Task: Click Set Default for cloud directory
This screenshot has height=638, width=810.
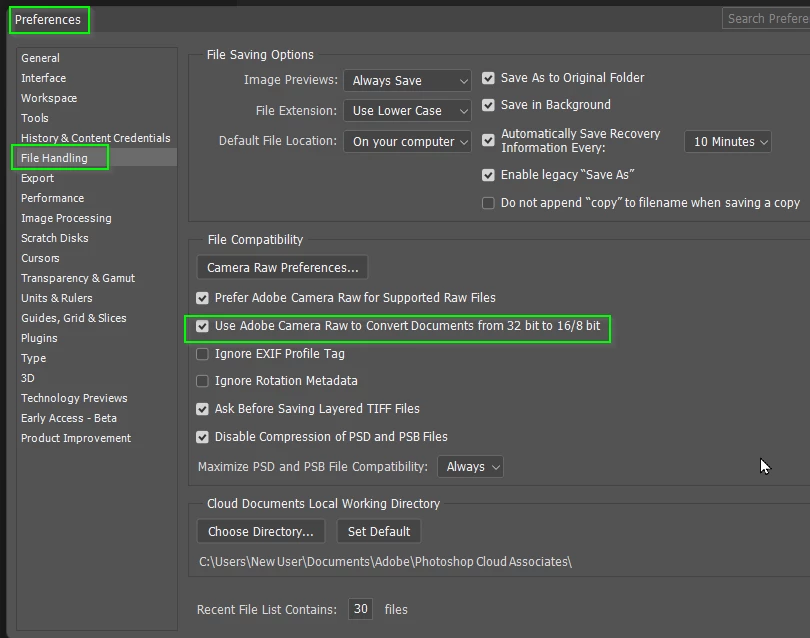Action: click(x=379, y=532)
